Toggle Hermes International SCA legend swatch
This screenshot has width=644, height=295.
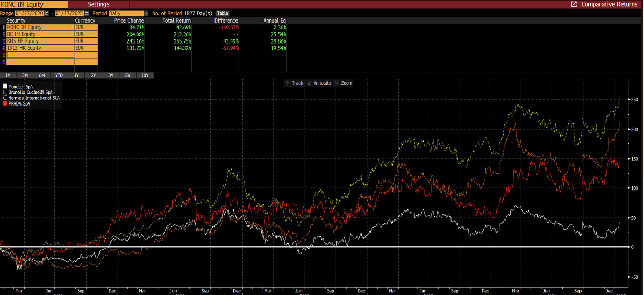5,98
